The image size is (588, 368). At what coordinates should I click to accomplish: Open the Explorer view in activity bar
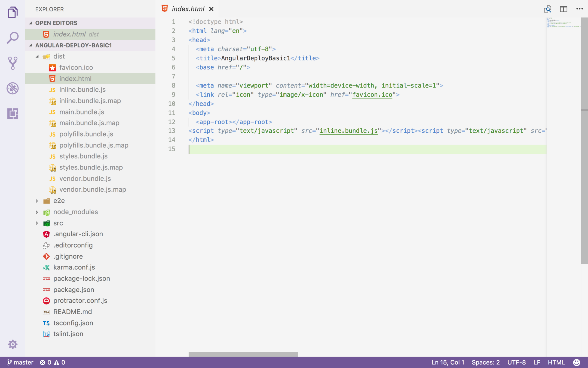[13, 13]
